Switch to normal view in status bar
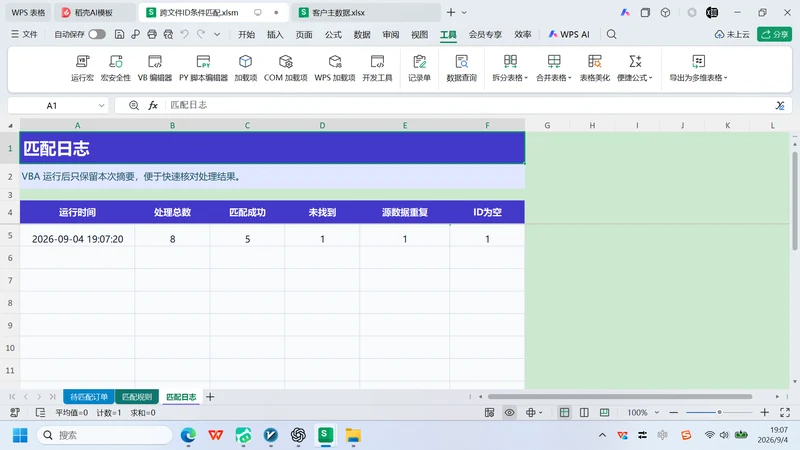The width and height of the screenshot is (800, 450). 564,412
